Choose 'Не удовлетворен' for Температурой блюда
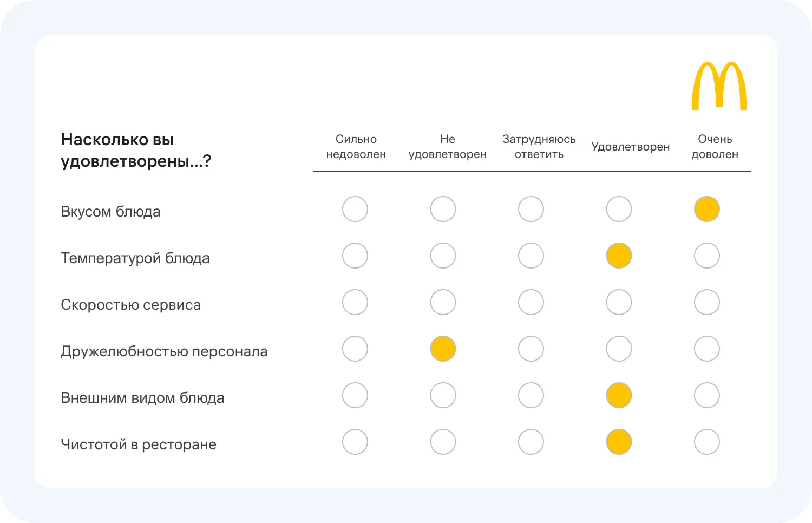The image size is (812, 523). [x=443, y=256]
